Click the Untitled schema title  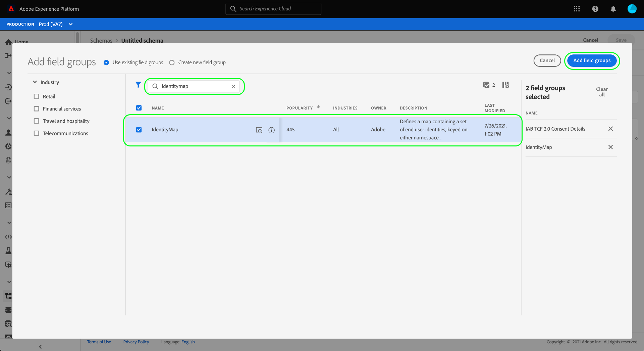coord(142,40)
